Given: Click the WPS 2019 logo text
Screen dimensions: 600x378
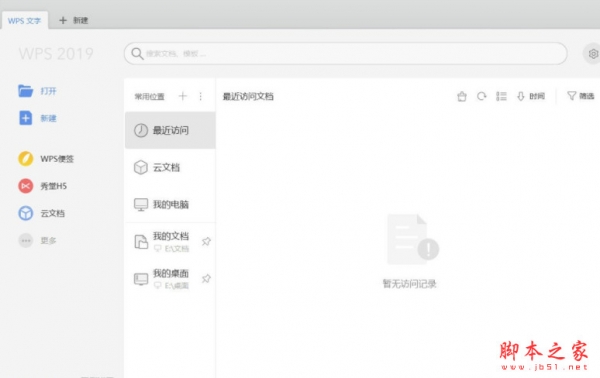Looking at the screenshot, I should [56, 54].
